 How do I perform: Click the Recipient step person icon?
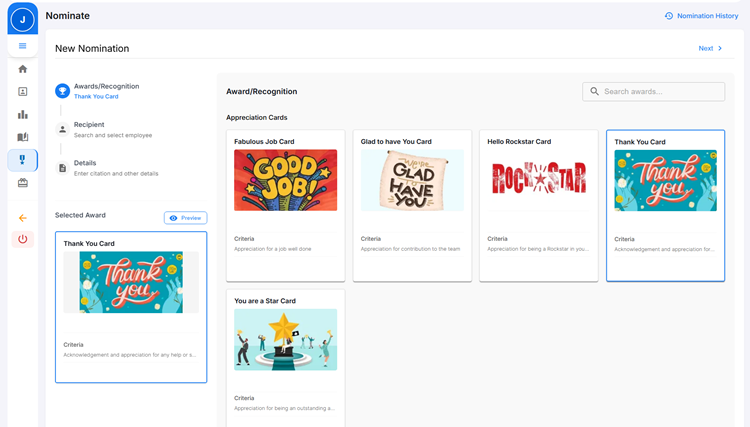[x=62, y=129]
